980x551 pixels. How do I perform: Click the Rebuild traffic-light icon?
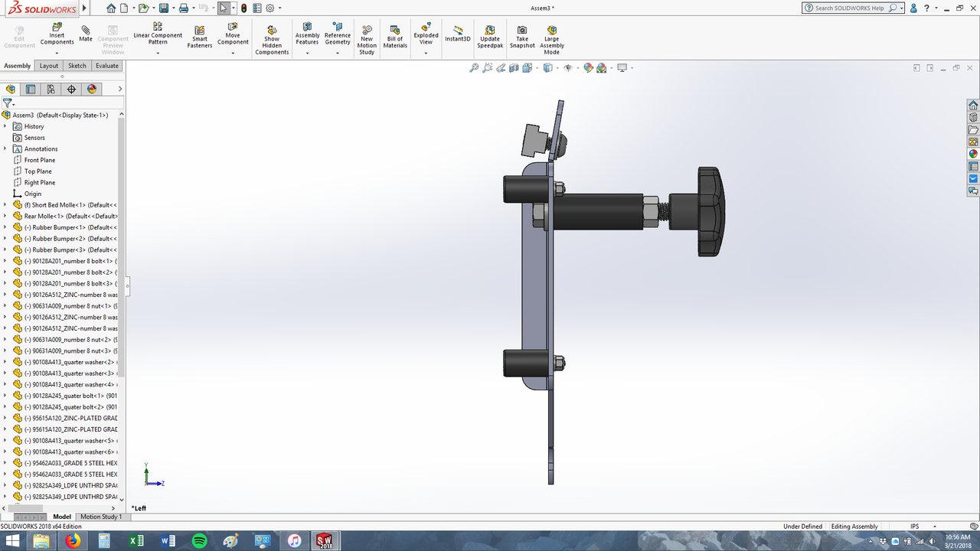pos(244,8)
